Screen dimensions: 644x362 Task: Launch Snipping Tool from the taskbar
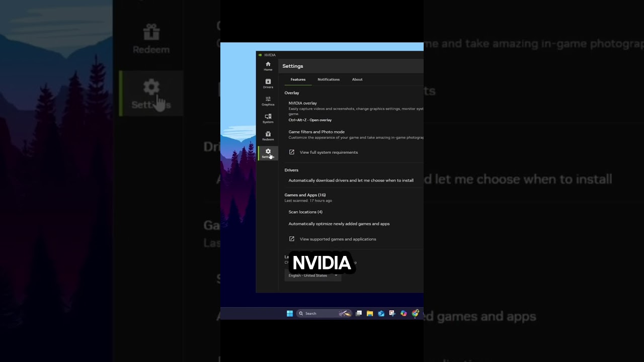[392, 313]
